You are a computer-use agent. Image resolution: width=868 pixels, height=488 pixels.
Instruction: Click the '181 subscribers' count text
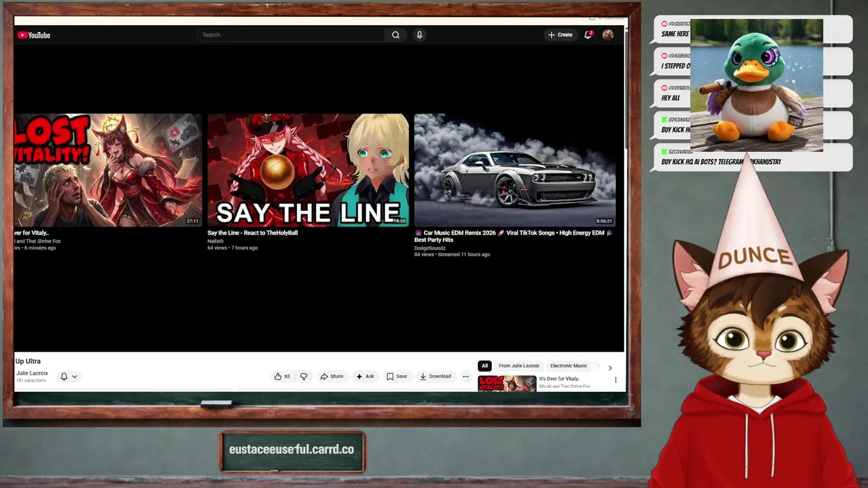tap(31, 381)
